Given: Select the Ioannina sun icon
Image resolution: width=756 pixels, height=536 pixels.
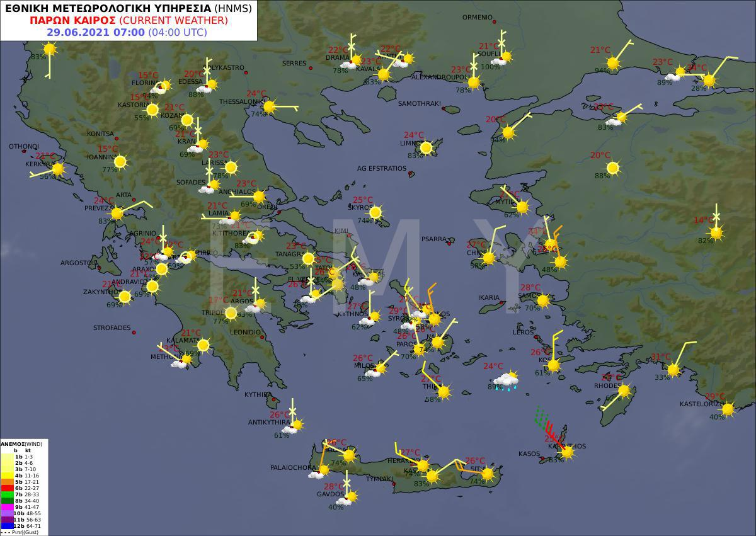Looking at the screenshot, I should tap(120, 162).
